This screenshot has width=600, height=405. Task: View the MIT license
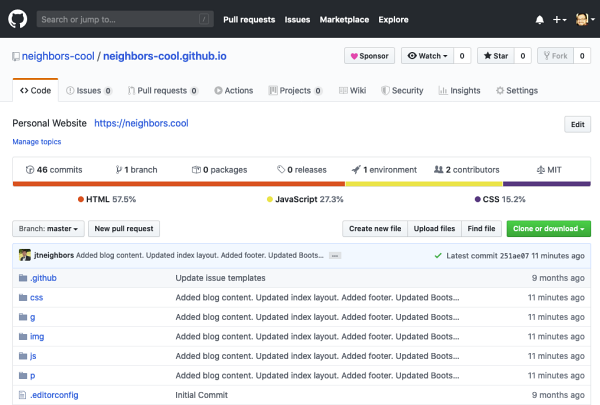click(549, 170)
